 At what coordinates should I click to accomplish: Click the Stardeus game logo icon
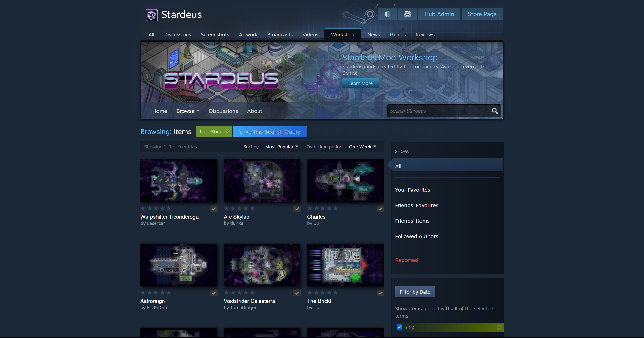[151, 15]
